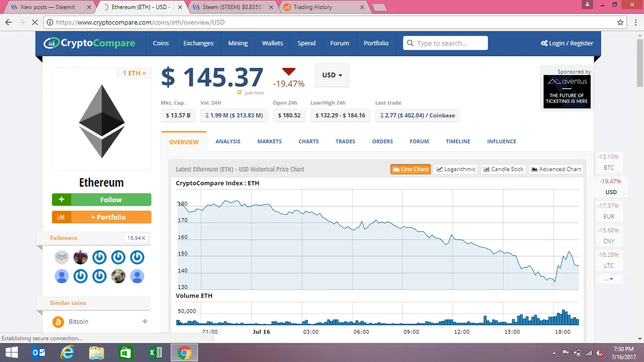
Task: Click the first follower avatar
Action: pos(61,257)
